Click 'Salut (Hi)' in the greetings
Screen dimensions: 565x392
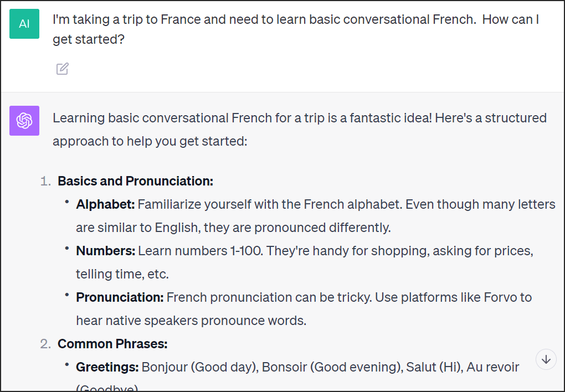click(x=434, y=367)
